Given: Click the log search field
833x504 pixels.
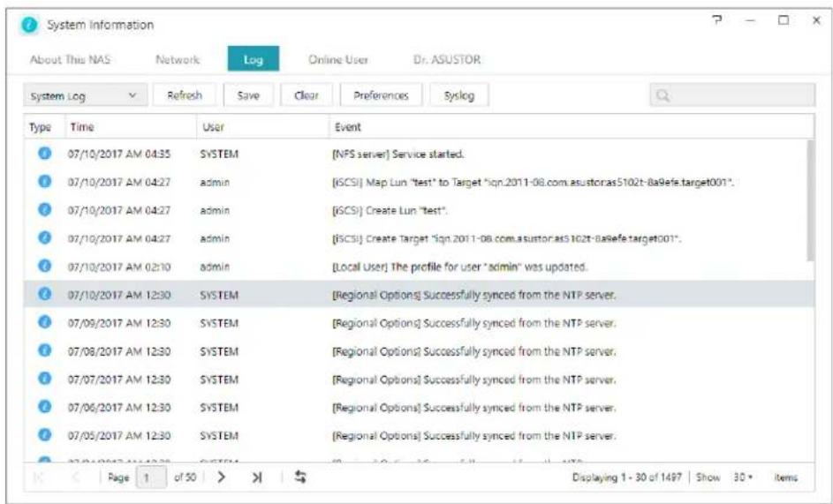Looking at the screenshot, I should (x=732, y=95).
